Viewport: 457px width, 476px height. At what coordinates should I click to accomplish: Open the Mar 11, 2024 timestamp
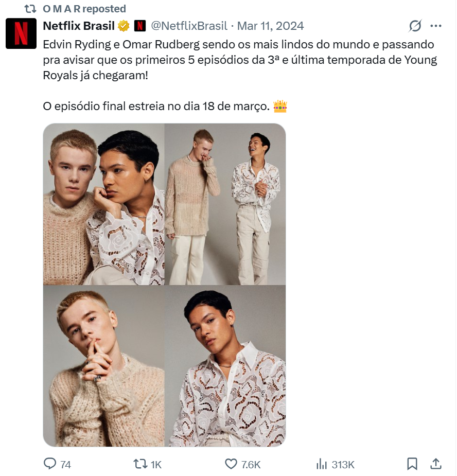click(270, 26)
